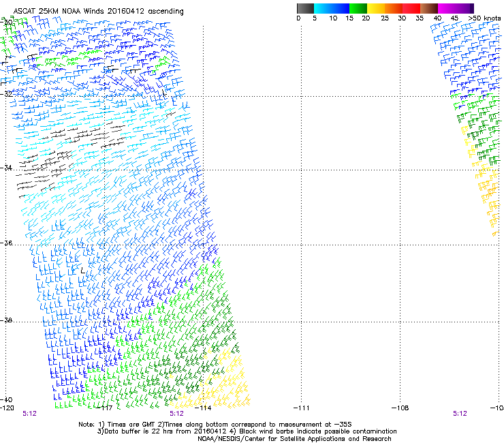504x443 pixels.
Task: Click the green 15-20 knots color segment
Action: click(x=358, y=8)
